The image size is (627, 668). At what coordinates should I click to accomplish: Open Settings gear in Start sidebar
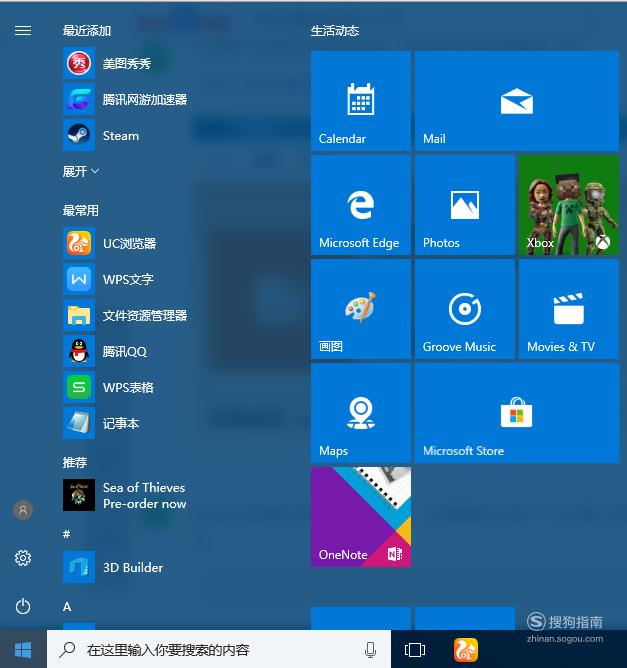23,558
